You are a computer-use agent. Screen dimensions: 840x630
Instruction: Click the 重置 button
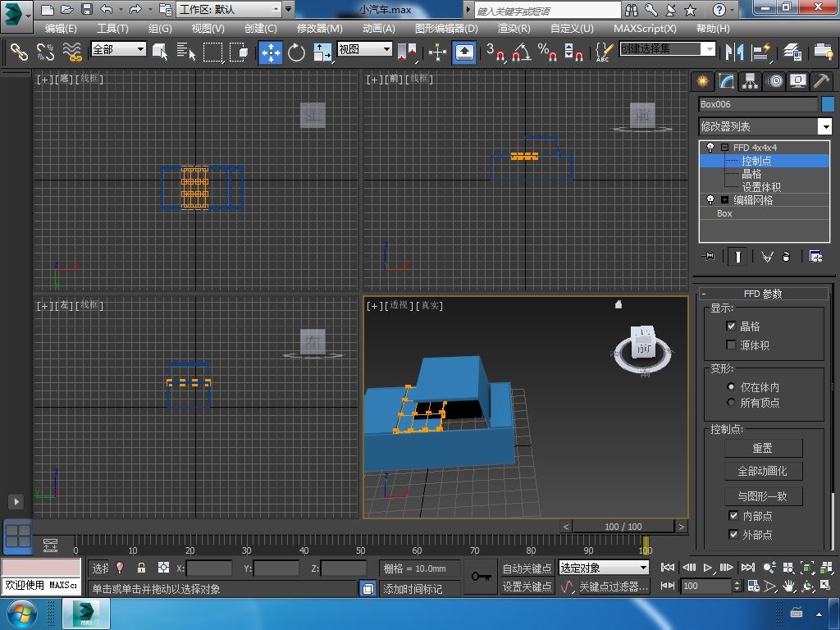pos(763,448)
